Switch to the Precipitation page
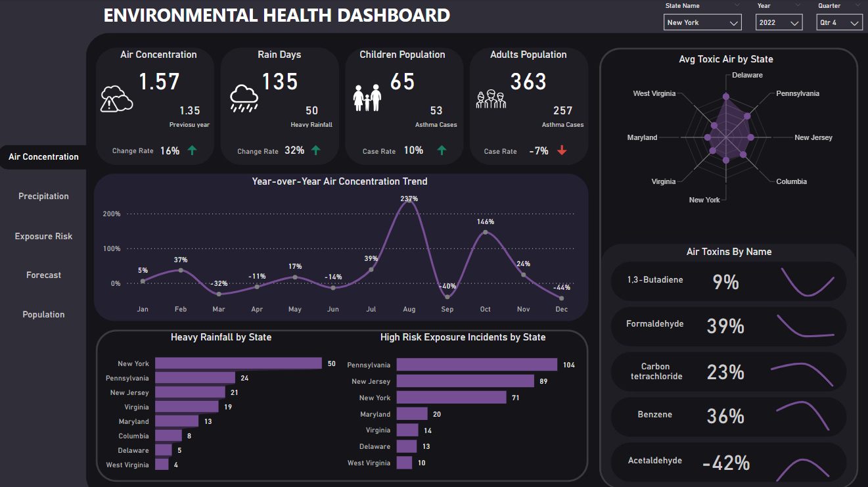The width and height of the screenshot is (868, 487). coord(43,197)
